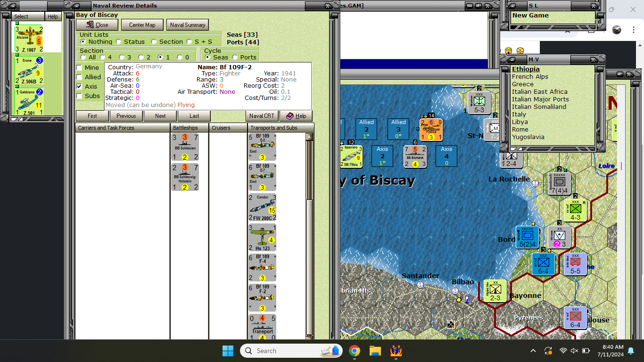Select Erone Z.506B seaplane in Select panel

pyautogui.click(x=29, y=70)
